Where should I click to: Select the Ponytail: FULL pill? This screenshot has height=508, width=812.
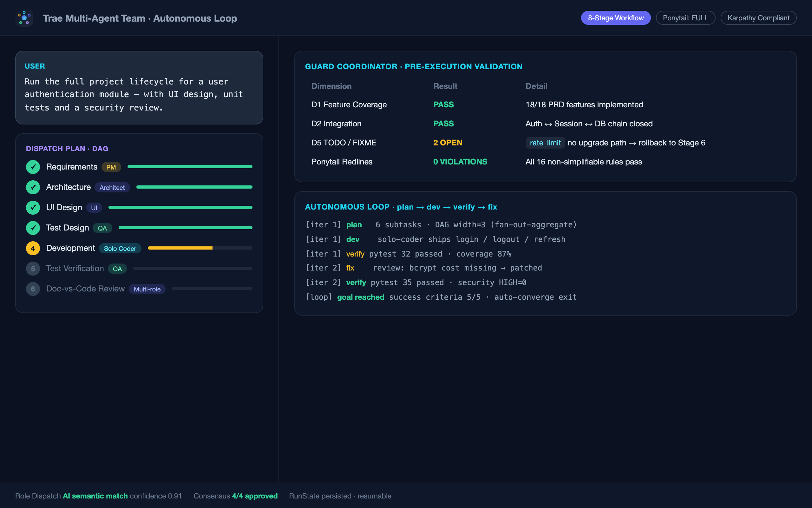pos(685,18)
